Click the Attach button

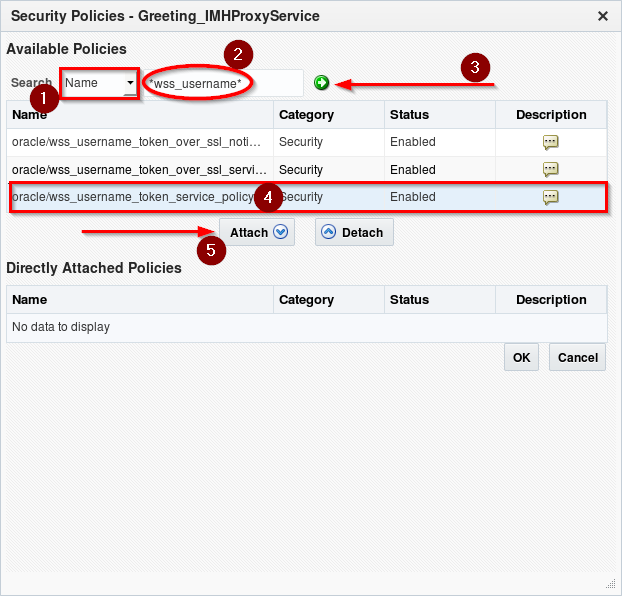point(257,232)
